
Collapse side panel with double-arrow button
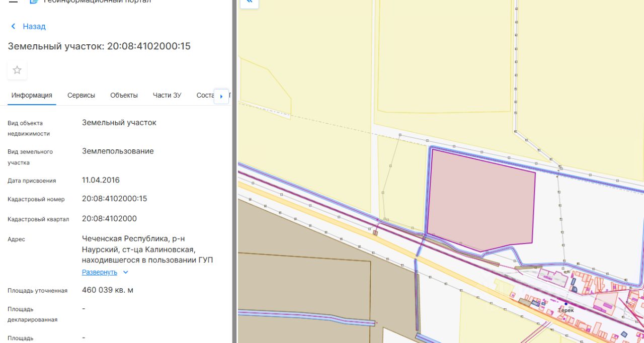[x=250, y=3]
